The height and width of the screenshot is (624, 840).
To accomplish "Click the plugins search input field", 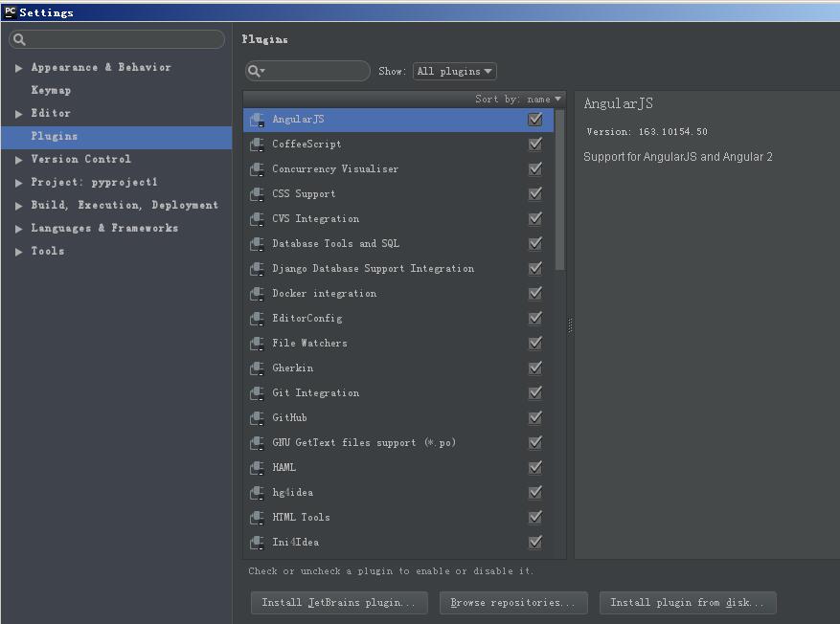I will (307, 71).
